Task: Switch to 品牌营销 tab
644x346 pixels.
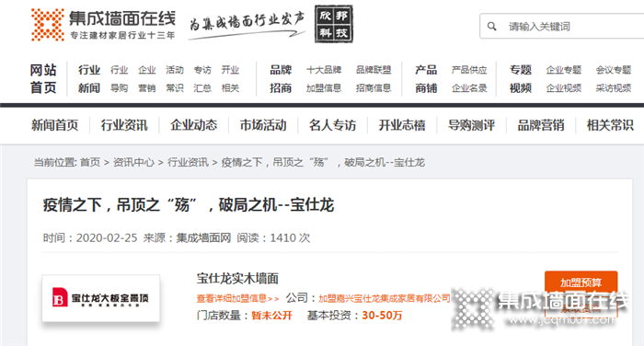Action: coord(541,125)
